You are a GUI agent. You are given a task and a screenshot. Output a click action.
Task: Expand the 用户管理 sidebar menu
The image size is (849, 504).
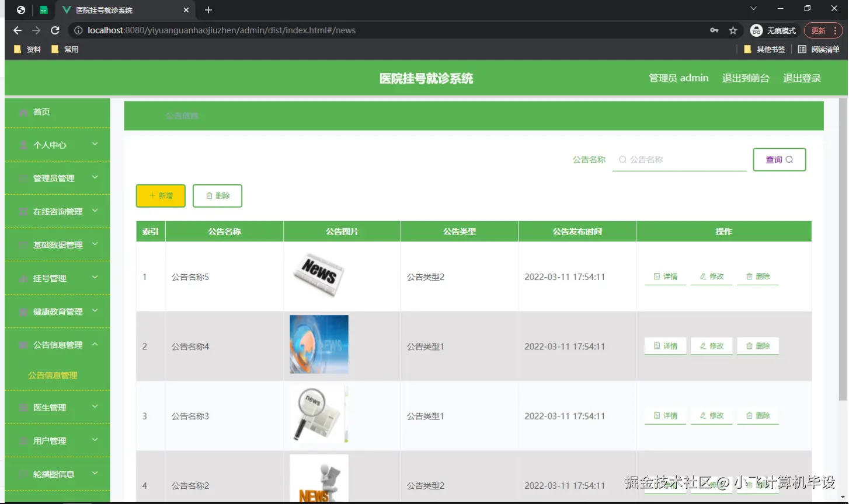coord(57,440)
